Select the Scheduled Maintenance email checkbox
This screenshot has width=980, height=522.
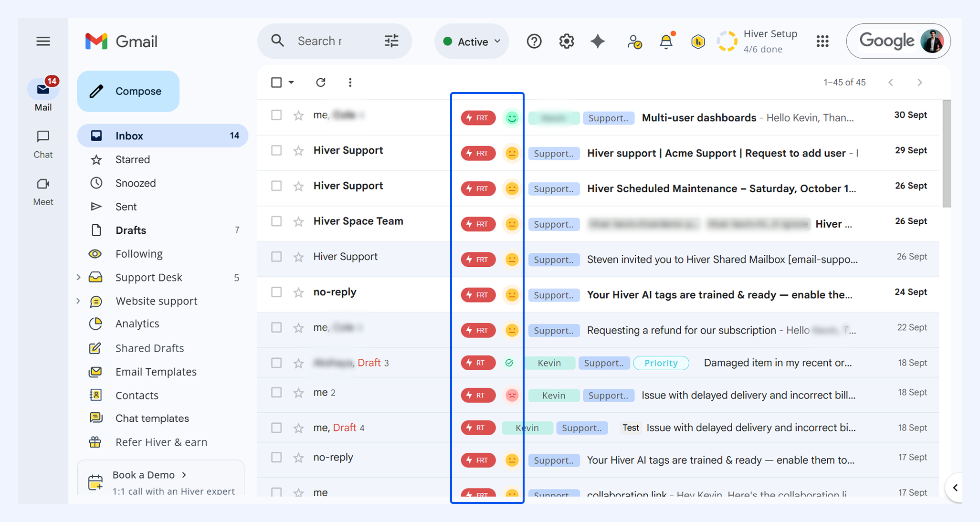point(276,186)
